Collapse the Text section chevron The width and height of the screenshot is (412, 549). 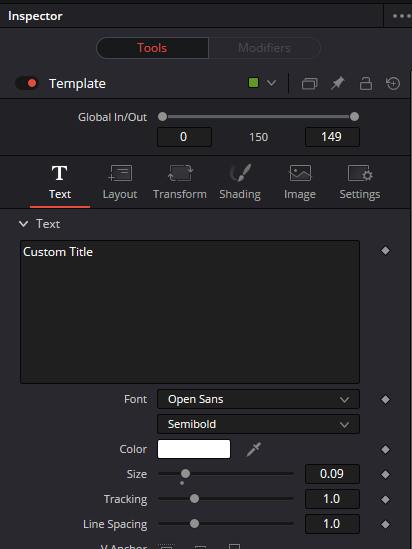(23, 224)
